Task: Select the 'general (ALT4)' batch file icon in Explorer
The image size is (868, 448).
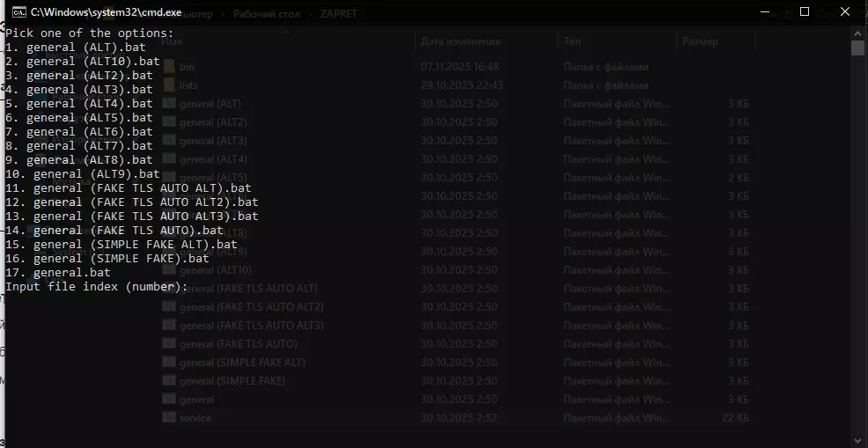Action: coord(169,159)
